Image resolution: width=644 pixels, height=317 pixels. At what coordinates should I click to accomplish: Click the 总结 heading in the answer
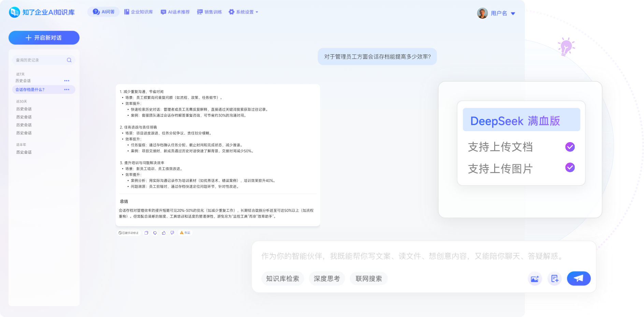pyautogui.click(x=124, y=202)
